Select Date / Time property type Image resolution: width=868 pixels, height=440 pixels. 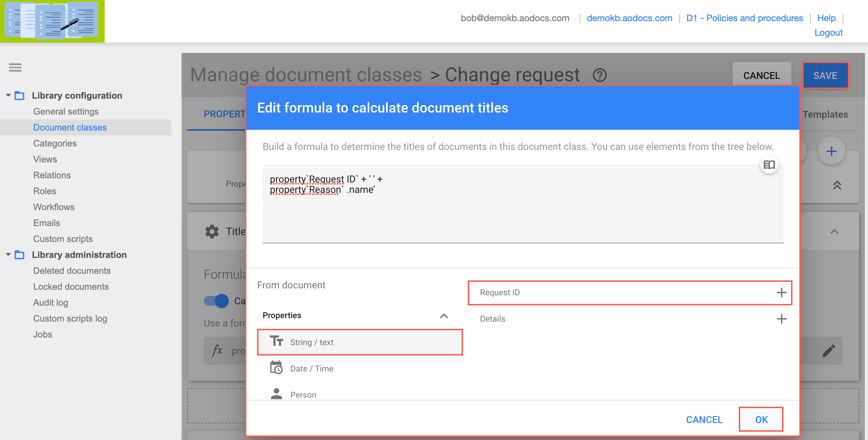tap(360, 368)
